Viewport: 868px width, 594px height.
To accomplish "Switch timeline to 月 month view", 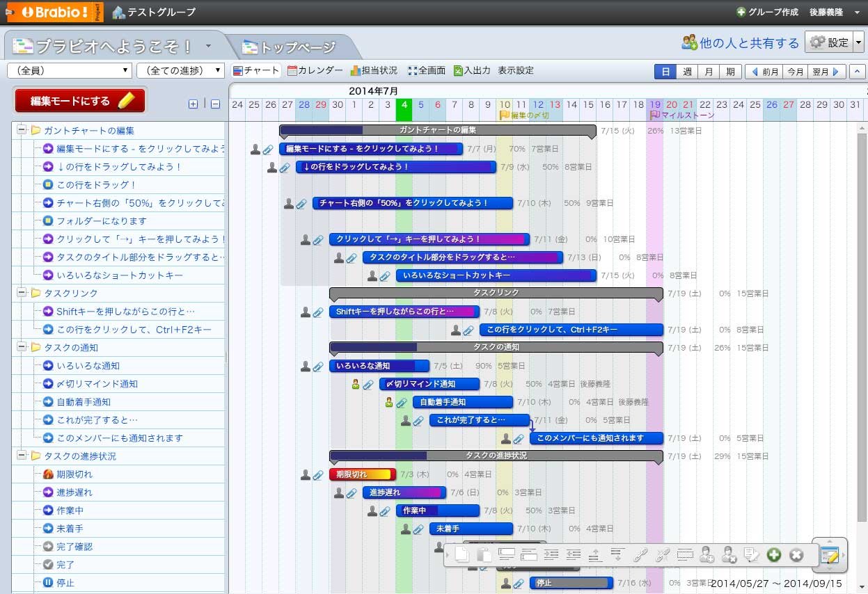I will coord(708,71).
